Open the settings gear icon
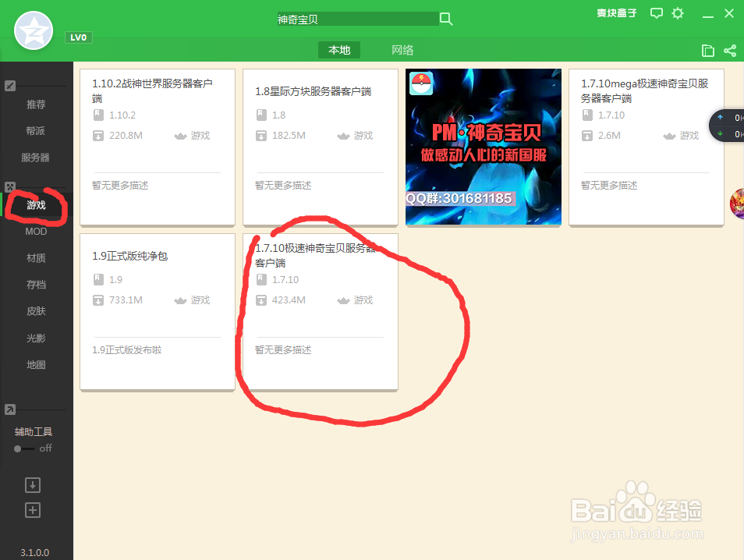744x560 pixels. 677,13
